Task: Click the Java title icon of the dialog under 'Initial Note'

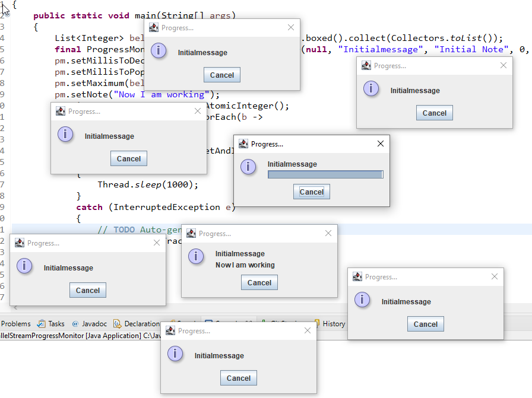Action: (x=366, y=65)
